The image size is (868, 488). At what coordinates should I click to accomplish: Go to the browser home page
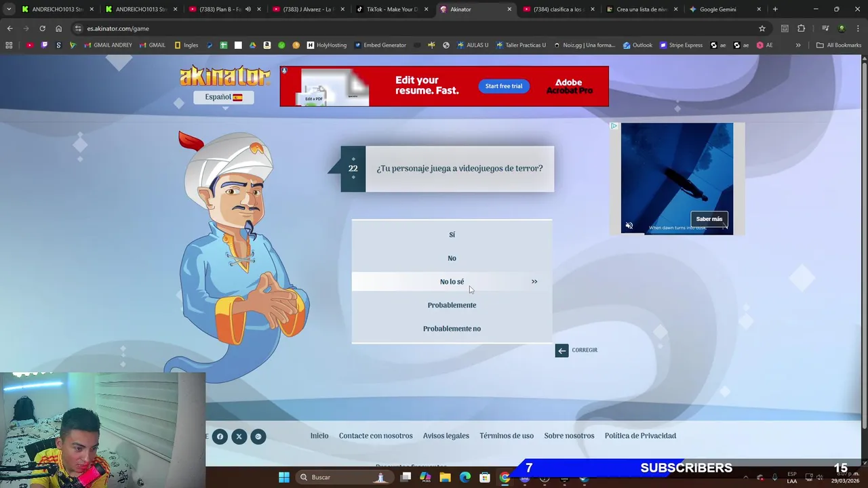click(58, 28)
